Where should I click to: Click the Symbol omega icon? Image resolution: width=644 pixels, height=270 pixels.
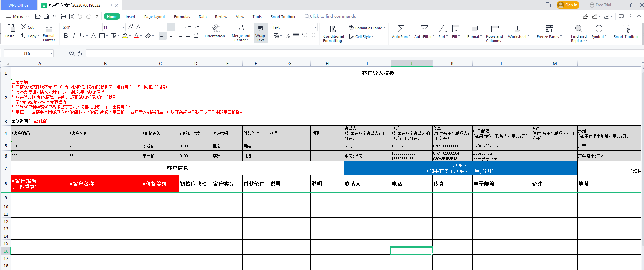(599, 29)
